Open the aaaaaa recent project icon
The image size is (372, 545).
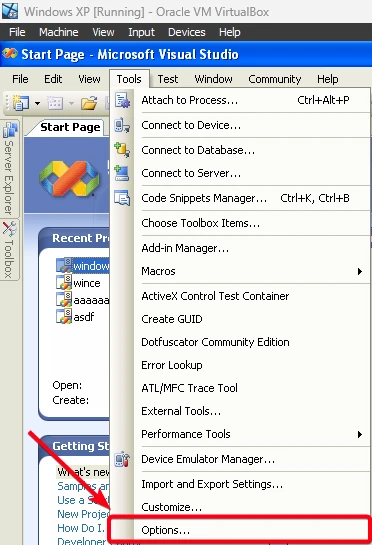(64, 300)
